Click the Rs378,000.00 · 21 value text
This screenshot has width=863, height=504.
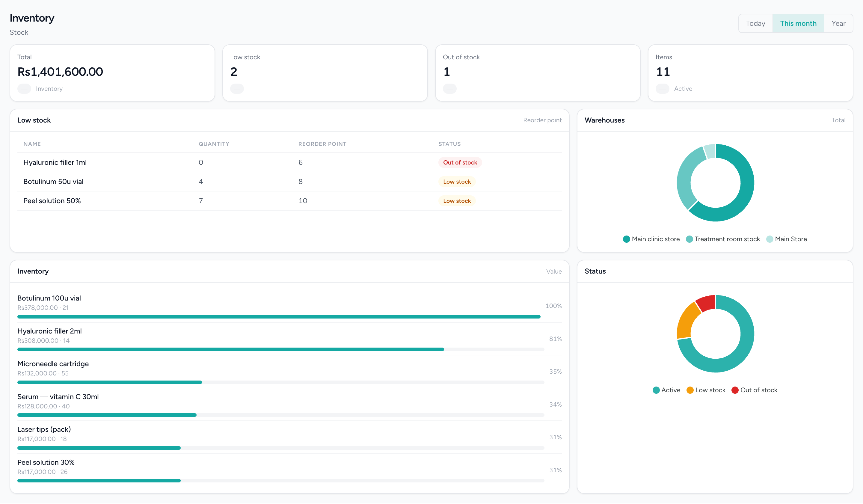tap(43, 307)
